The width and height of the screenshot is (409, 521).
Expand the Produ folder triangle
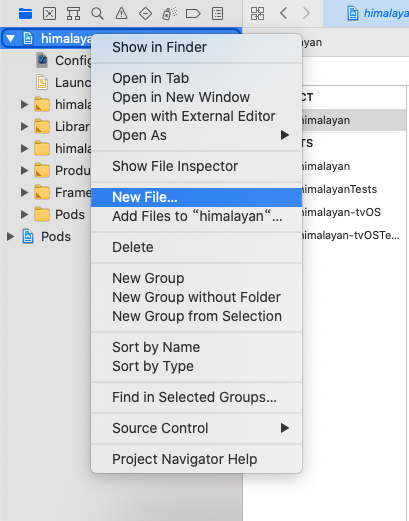tap(24, 170)
